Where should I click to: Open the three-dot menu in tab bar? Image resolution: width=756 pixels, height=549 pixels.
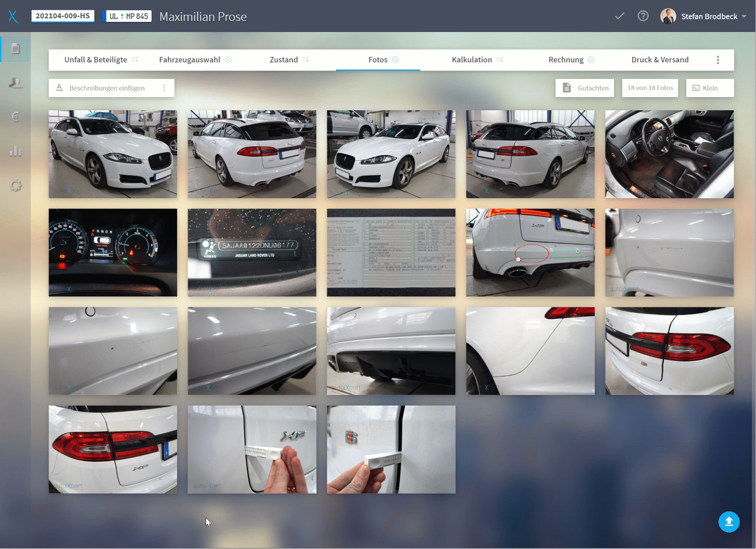coord(718,60)
